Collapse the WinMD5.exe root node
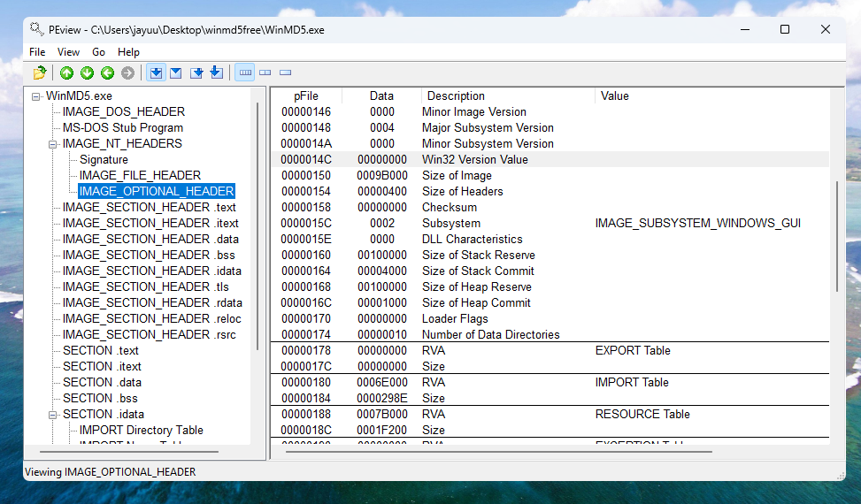Image resolution: width=861 pixels, height=504 pixels. 35,96
